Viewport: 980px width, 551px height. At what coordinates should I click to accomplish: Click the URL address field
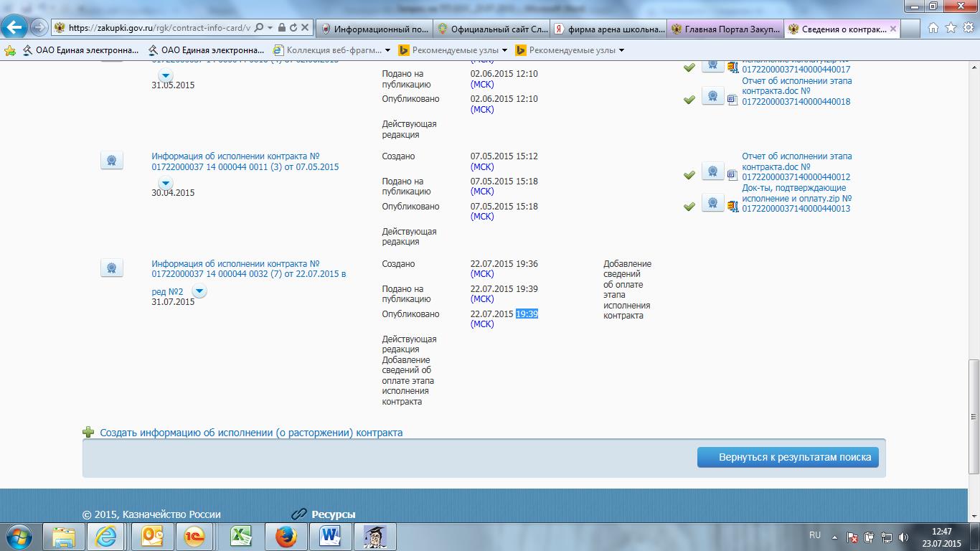(159, 28)
